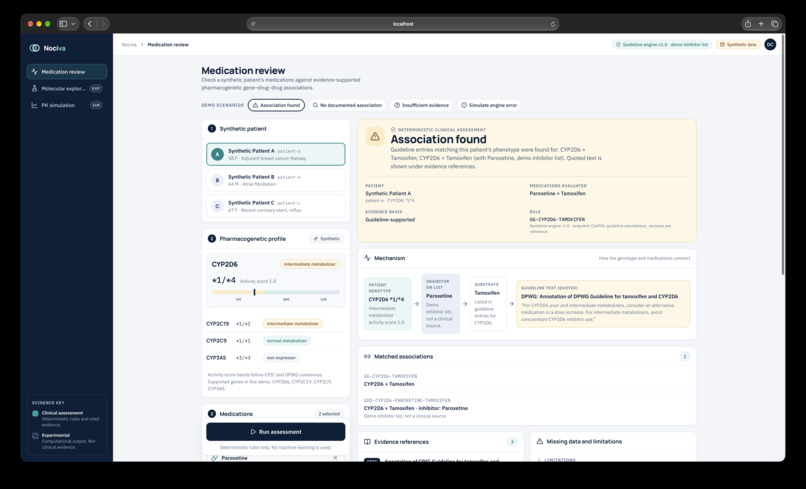Click the Nociva logo icon
Image resolution: width=806 pixels, height=489 pixels.
[34, 48]
